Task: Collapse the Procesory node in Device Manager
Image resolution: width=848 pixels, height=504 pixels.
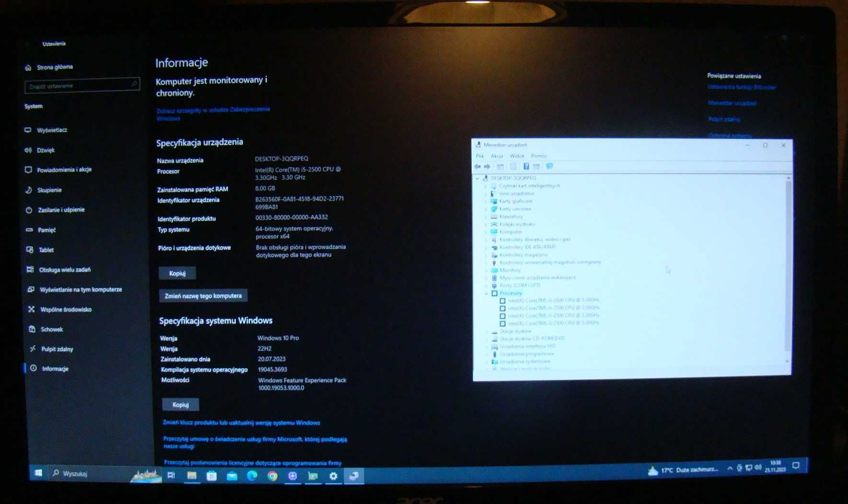Action: click(486, 293)
